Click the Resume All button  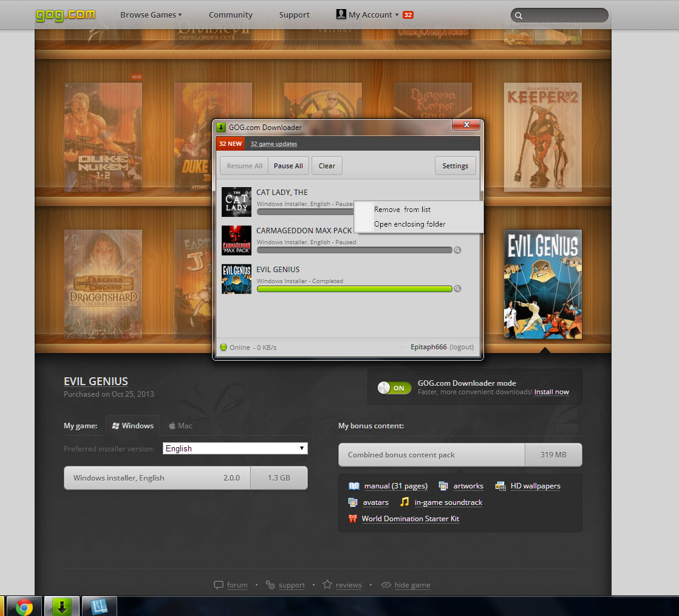[244, 166]
